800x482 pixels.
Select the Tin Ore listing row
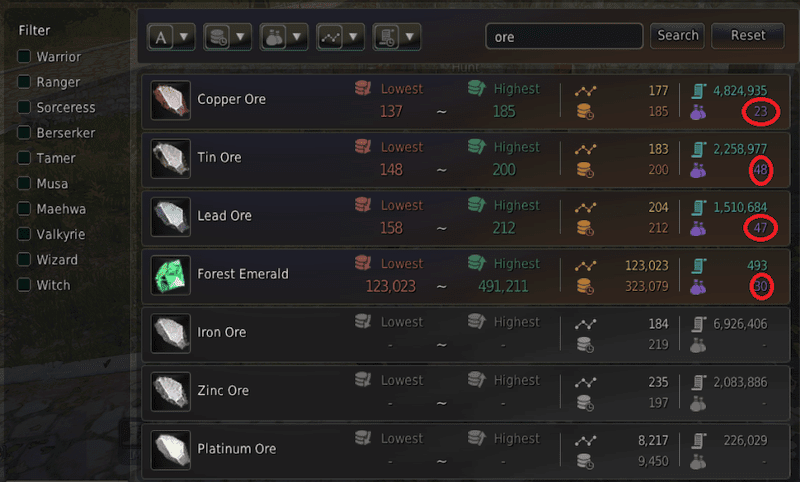point(466,159)
